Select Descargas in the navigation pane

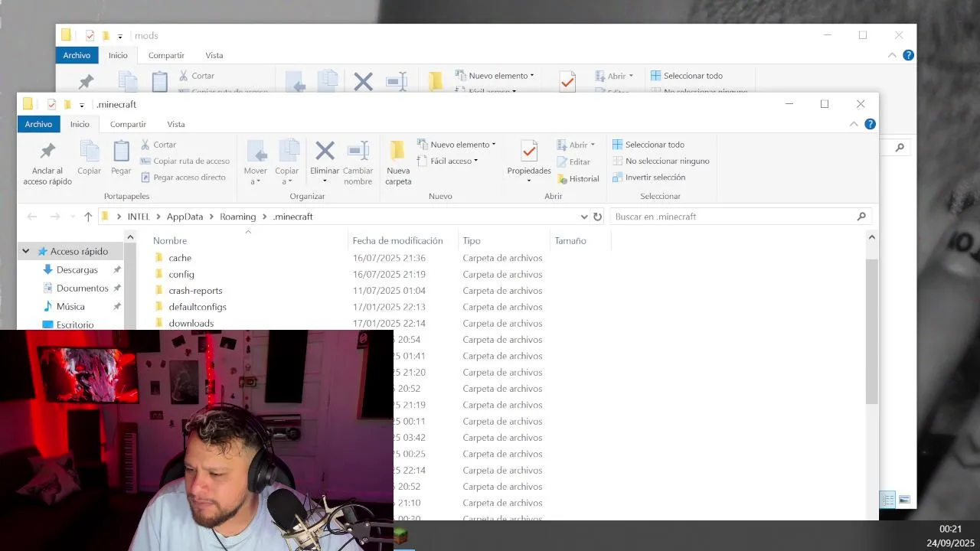point(77,269)
